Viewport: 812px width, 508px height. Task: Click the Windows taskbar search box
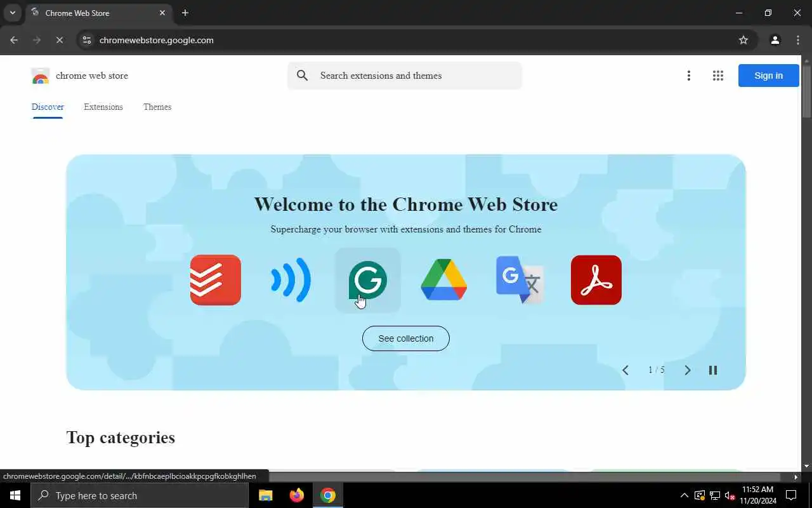click(140, 495)
